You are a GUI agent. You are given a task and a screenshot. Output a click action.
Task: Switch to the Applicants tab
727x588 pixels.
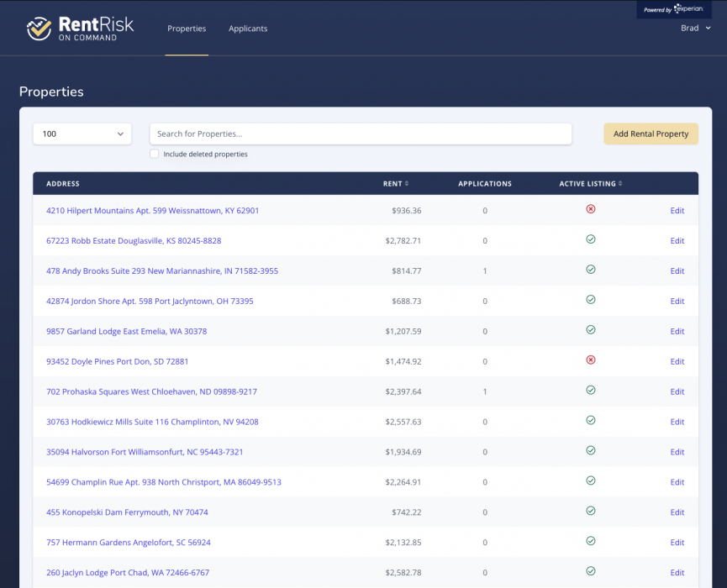click(x=248, y=29)
